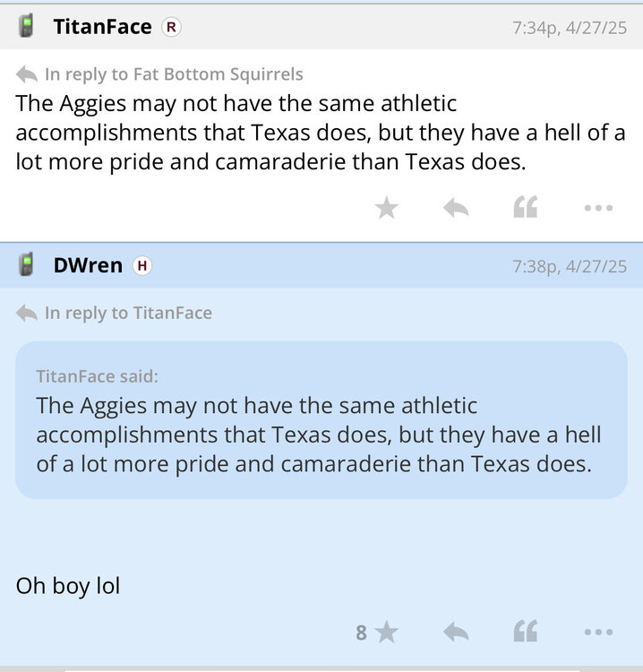This screenshot has height=672, width=643.
Task: Open more options on TitanFace's post
Action: pos(597,208)
